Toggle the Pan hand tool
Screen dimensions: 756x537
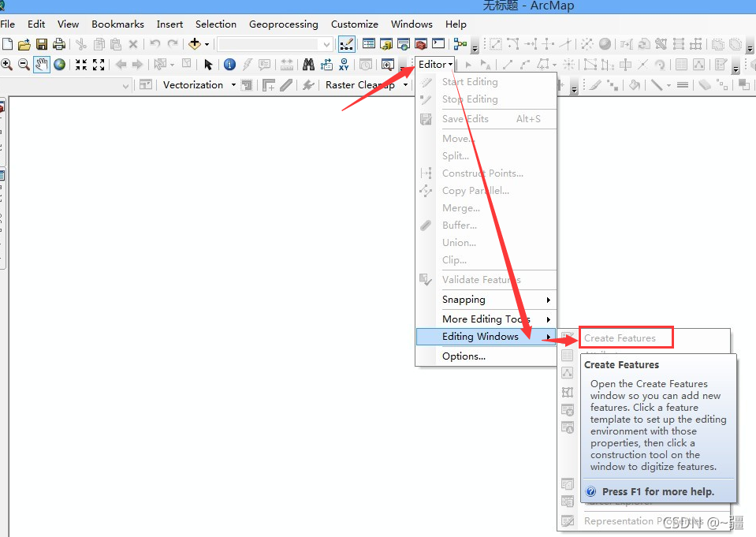(x=42, y=64)
